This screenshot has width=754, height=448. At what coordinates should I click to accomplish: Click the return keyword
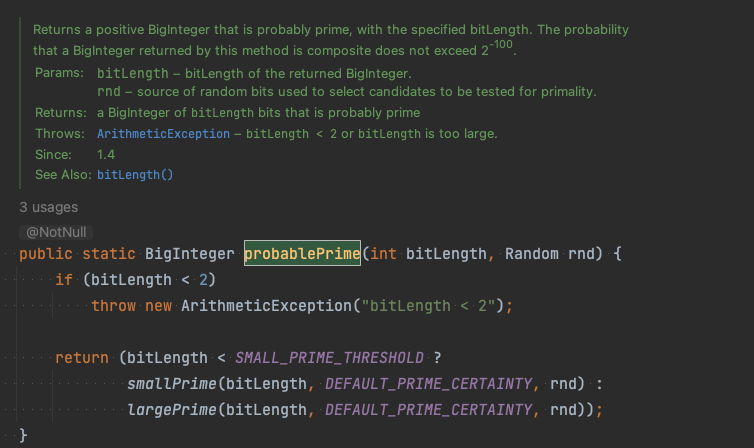click(82, 358)
